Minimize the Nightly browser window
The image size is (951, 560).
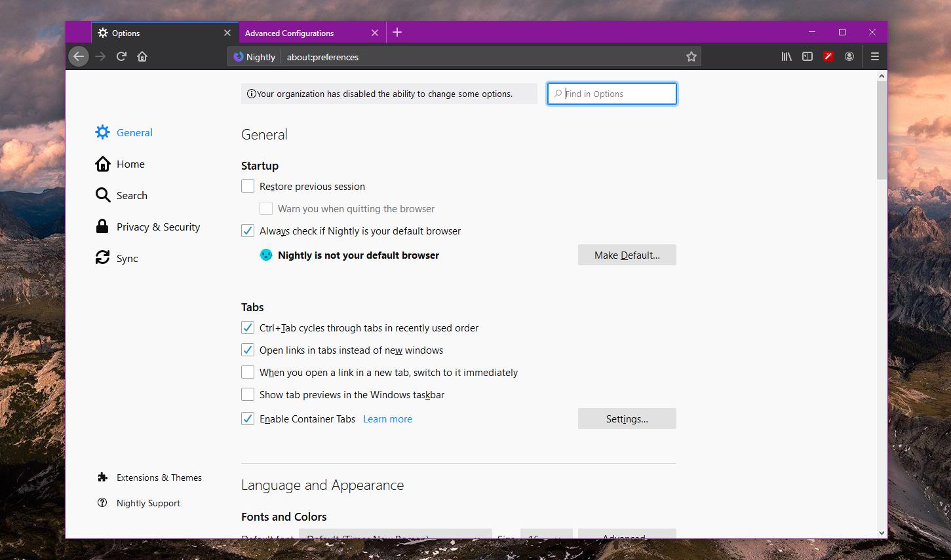[812, 32]
